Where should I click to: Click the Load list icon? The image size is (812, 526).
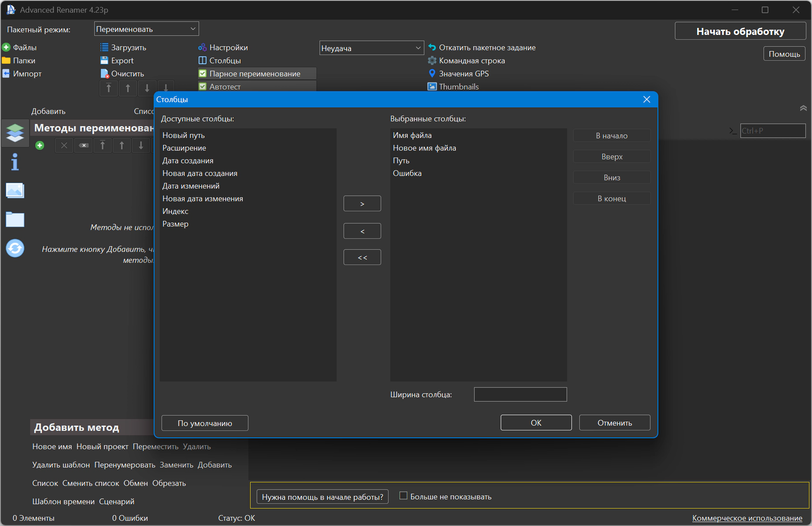pyautogui.click(x=104, y=47)
